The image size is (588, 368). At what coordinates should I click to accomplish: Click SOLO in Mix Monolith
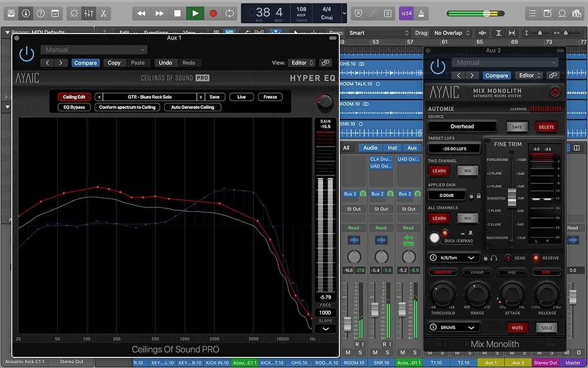546,328
